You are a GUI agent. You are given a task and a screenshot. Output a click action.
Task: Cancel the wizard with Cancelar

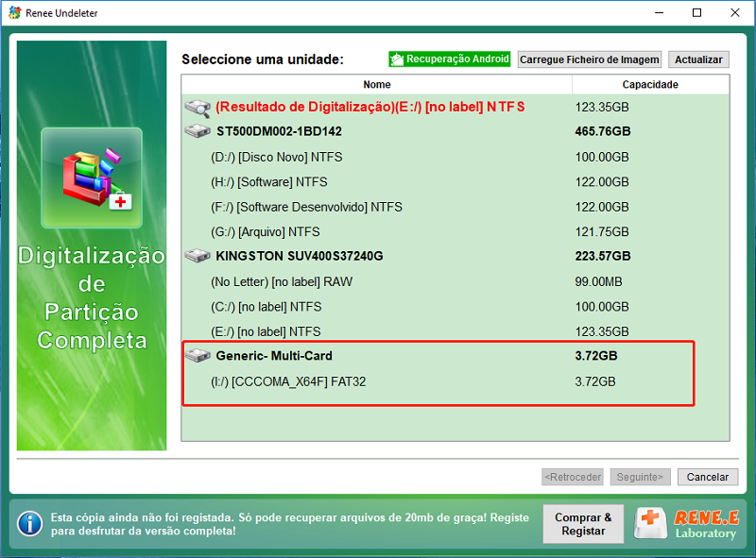[707, 477]
